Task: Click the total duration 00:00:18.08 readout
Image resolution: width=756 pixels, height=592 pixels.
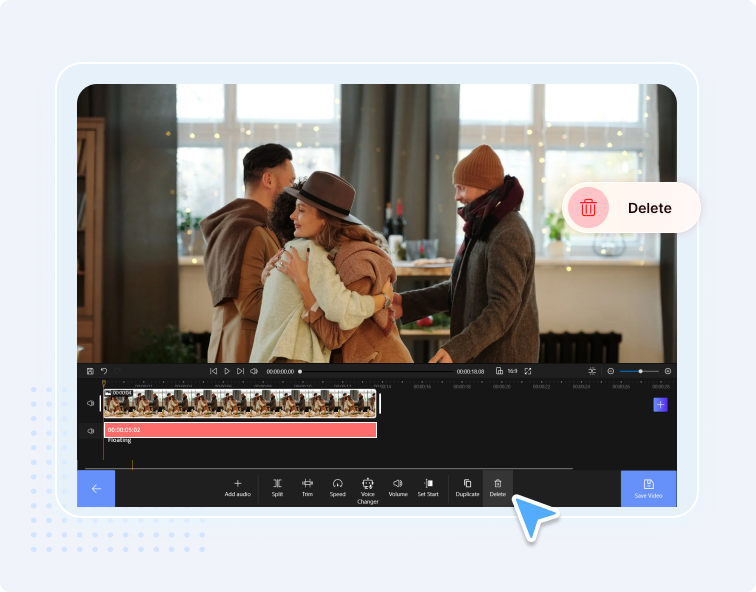Action: click(x=470, y=372)
